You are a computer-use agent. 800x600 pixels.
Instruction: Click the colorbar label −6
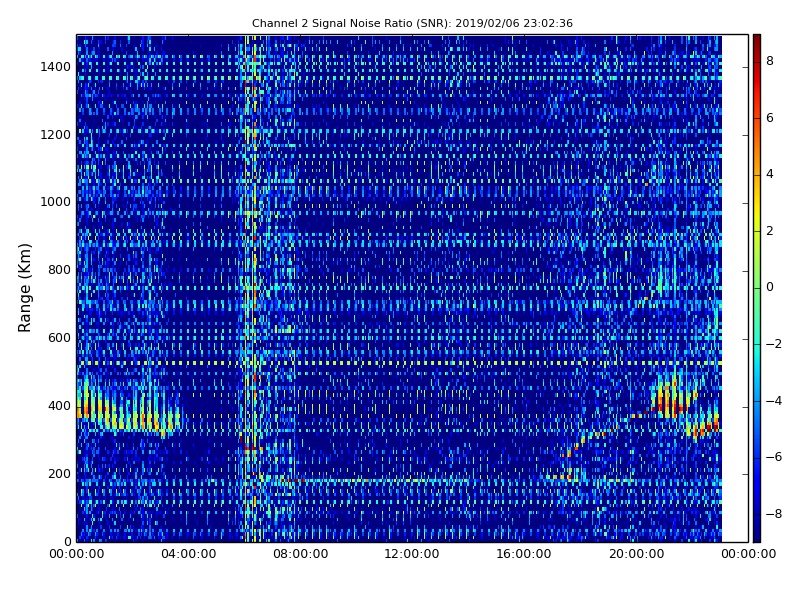coord(774,457)
